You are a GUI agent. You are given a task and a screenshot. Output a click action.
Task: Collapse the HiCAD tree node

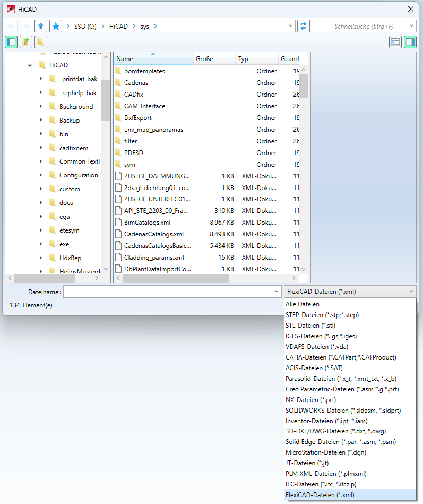tap(30, 65)
